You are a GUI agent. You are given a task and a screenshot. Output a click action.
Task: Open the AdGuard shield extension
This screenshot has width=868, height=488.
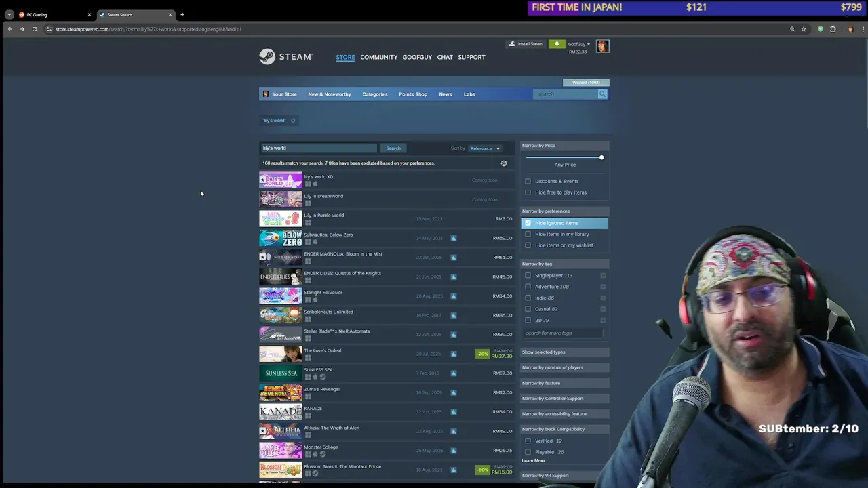[821, 29]
